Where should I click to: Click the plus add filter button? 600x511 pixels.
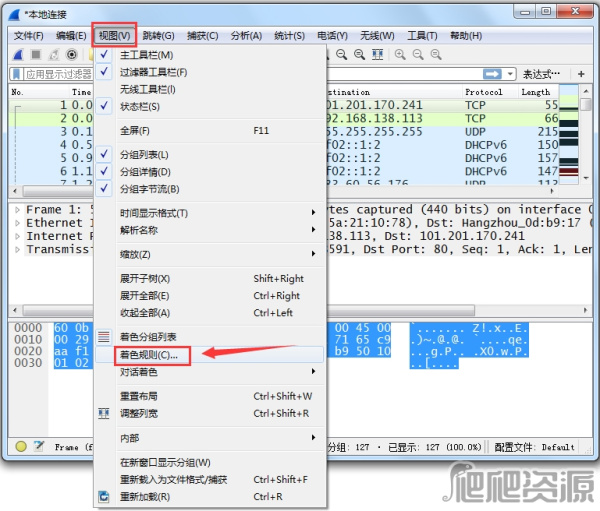[x=581, y=74]
